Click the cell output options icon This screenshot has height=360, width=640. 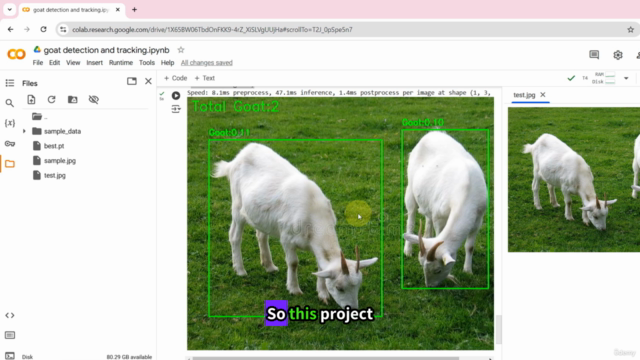[x=176, y=109]
